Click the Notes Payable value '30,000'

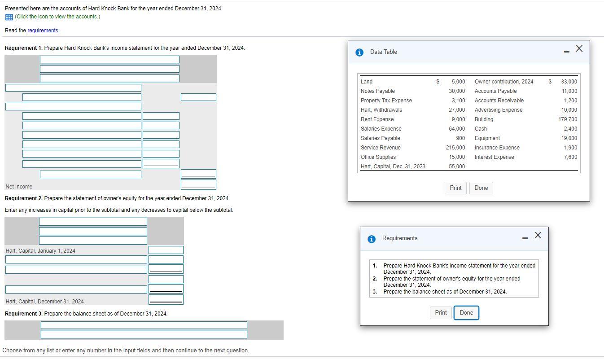[x=457, y=91]
